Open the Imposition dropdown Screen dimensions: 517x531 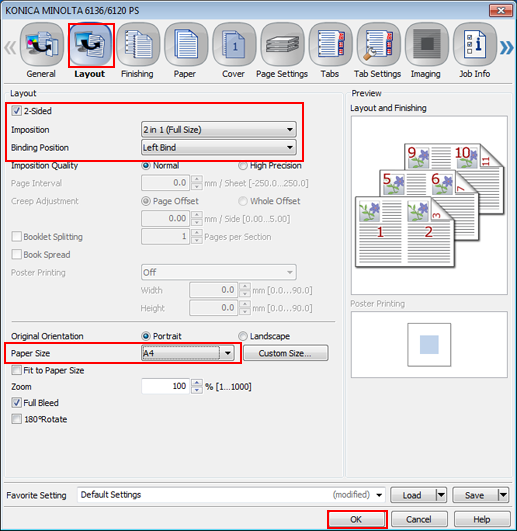tap(219, 129)
